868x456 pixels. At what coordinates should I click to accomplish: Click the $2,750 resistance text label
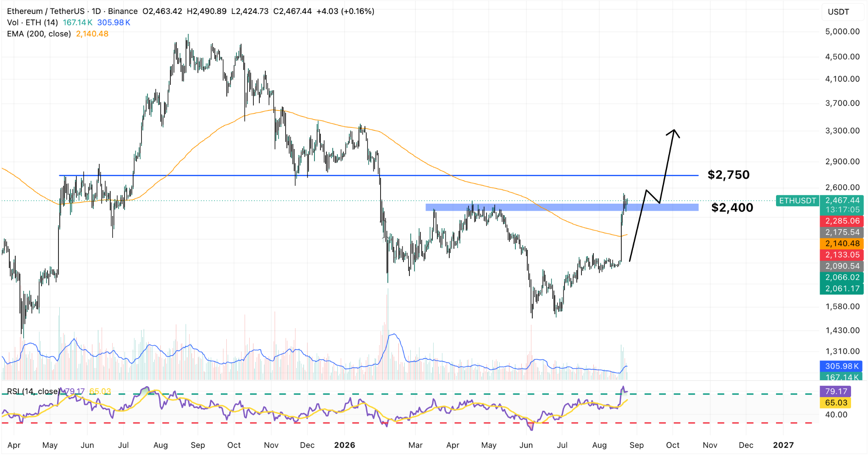click(729, 175)
